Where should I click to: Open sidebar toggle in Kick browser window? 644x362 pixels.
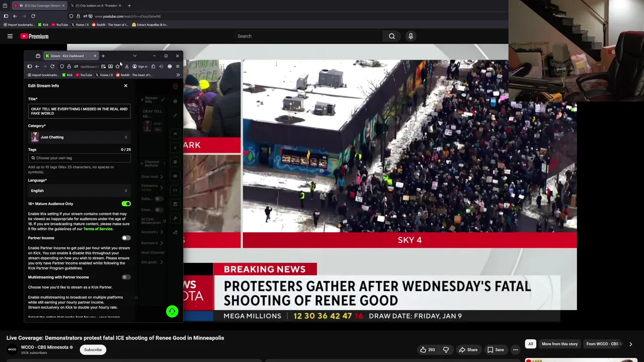point(30,66)
